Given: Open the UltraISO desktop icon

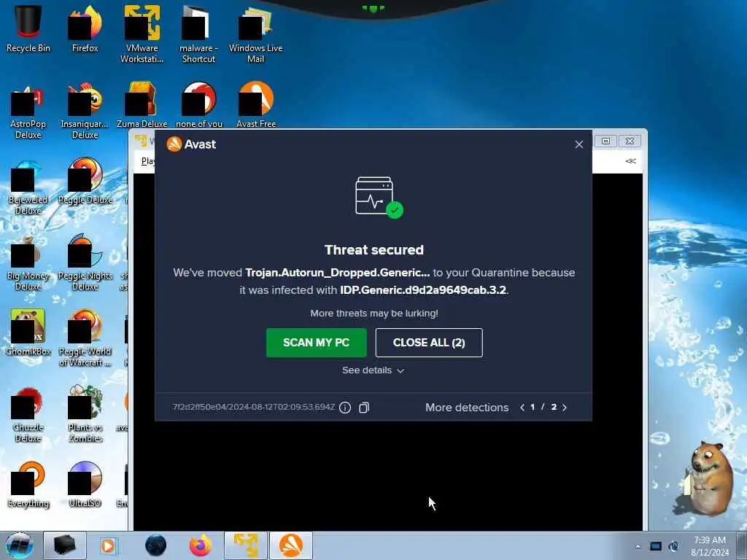Looking at the screenshot, I should pos(85,485).
